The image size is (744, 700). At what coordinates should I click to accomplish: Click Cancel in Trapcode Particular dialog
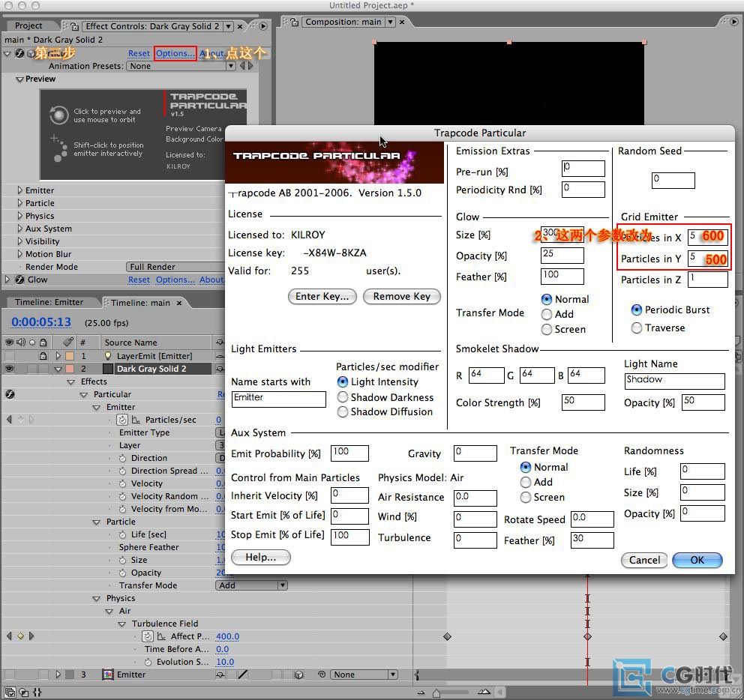pos(644,560)
